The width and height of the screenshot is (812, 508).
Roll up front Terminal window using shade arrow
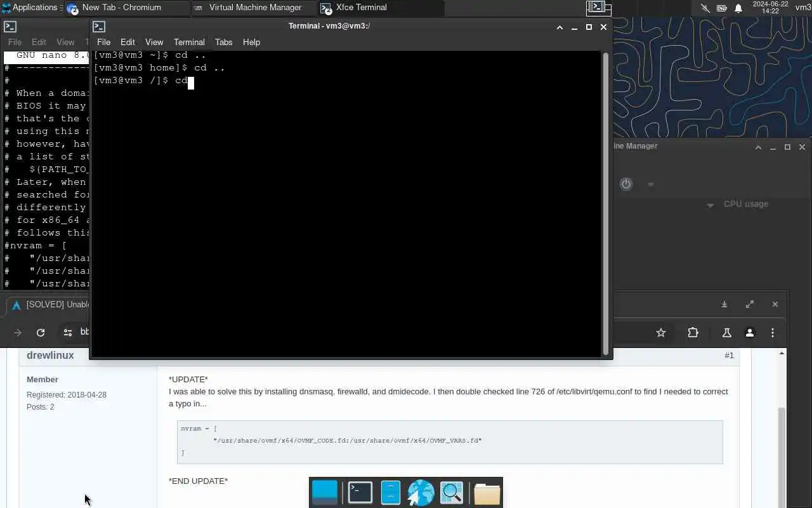pos(560,27)
